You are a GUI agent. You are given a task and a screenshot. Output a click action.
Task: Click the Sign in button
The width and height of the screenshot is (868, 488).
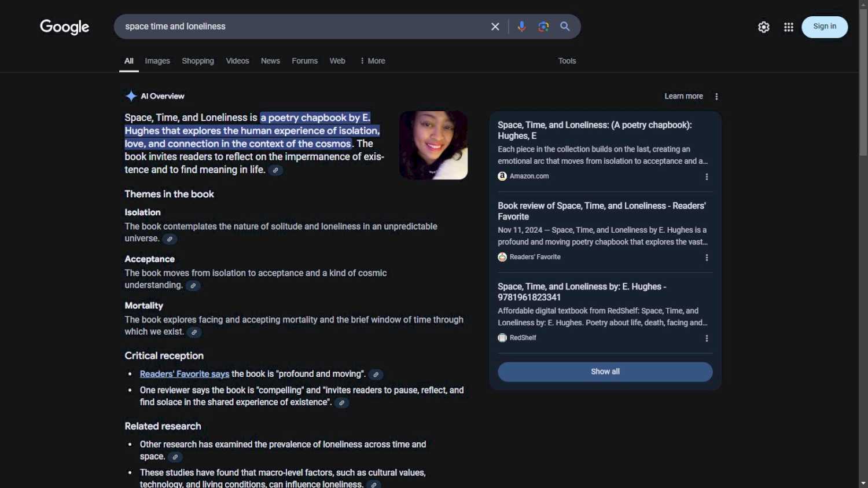[x=824, y=27]
